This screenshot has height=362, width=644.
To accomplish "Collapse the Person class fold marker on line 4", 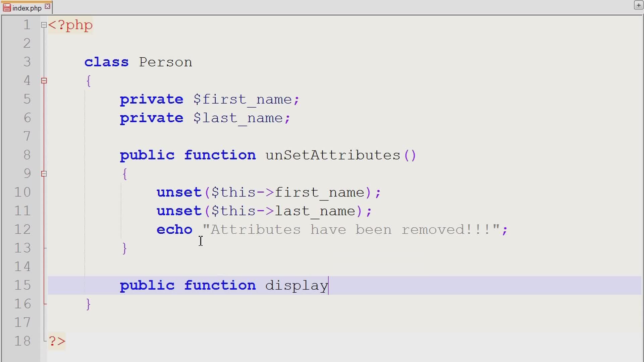I will pyautogui.click(x=44, y=80).
